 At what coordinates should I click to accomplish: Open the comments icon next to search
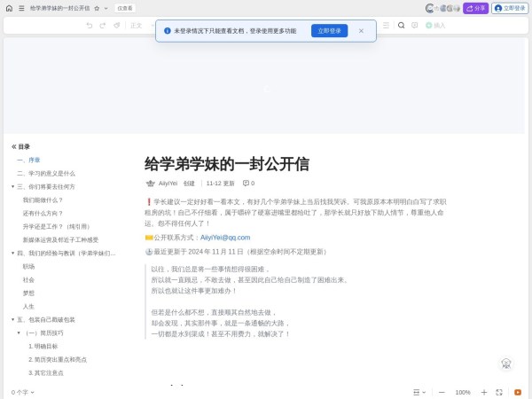414,26
